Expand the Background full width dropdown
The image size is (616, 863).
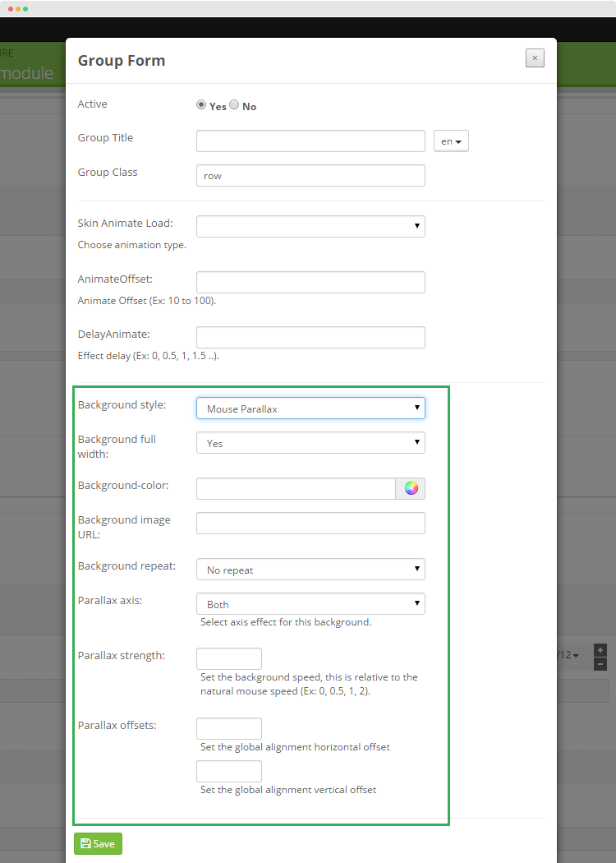pyautogui.click(x=310, y=442)
